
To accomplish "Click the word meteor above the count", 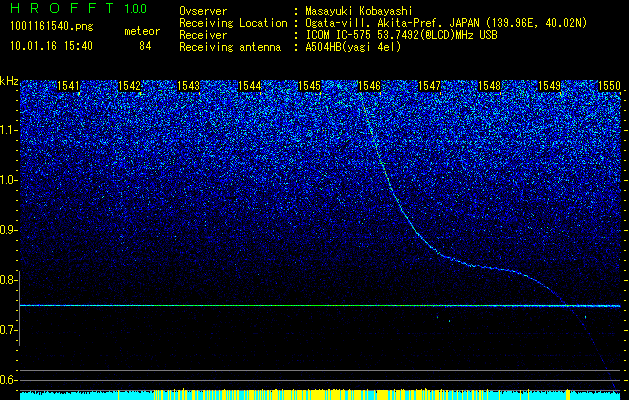I will (x=142, y=31).
